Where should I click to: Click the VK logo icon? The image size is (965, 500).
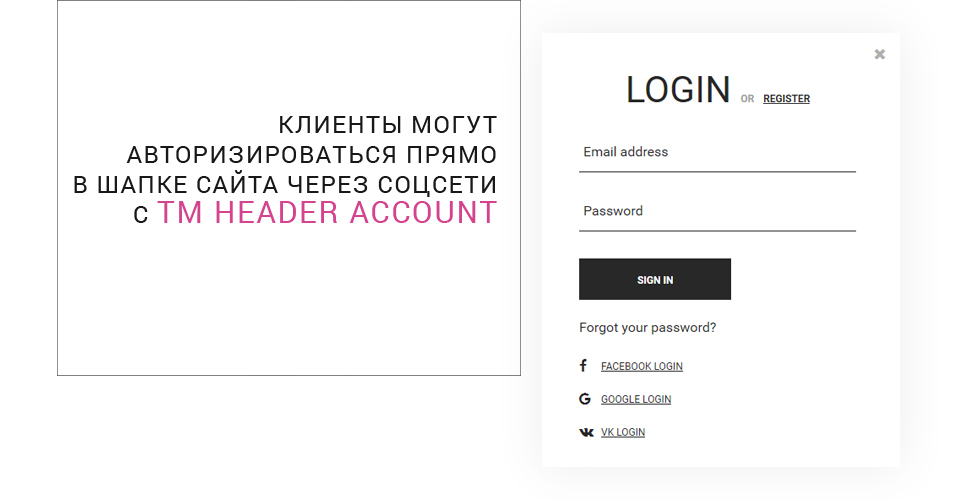tap(587, 433)
